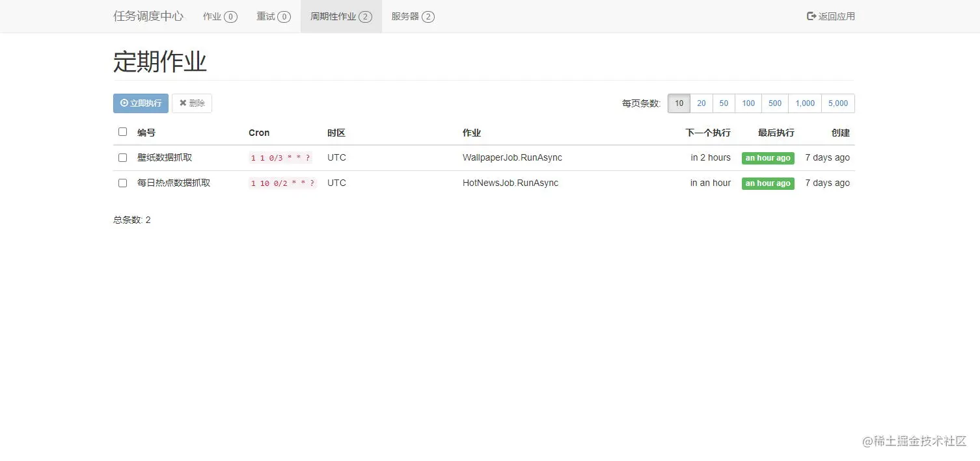
Task: Click the 编号 column header
Action: [x=146, y=133]
